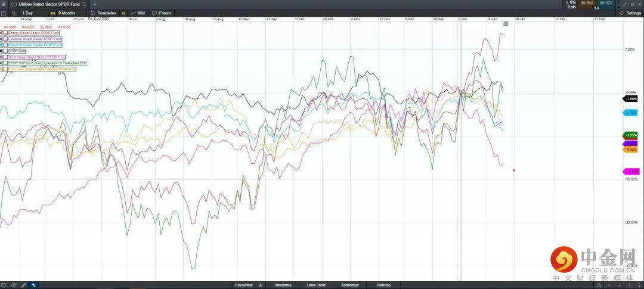Add a new chart tab with plus icon
Image resolution: width=644 pixels, height=289 pixels.
click(95, 4)
